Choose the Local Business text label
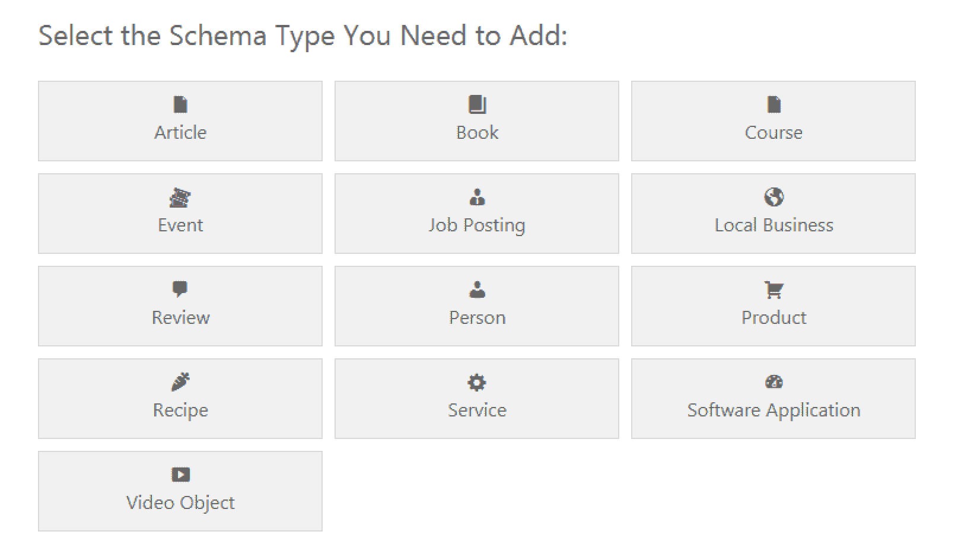The image size is (955, 560). click(773, 225)
